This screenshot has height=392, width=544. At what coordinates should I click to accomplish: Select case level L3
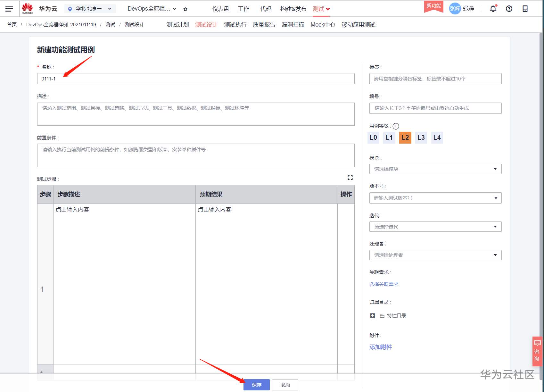(421, 138)
